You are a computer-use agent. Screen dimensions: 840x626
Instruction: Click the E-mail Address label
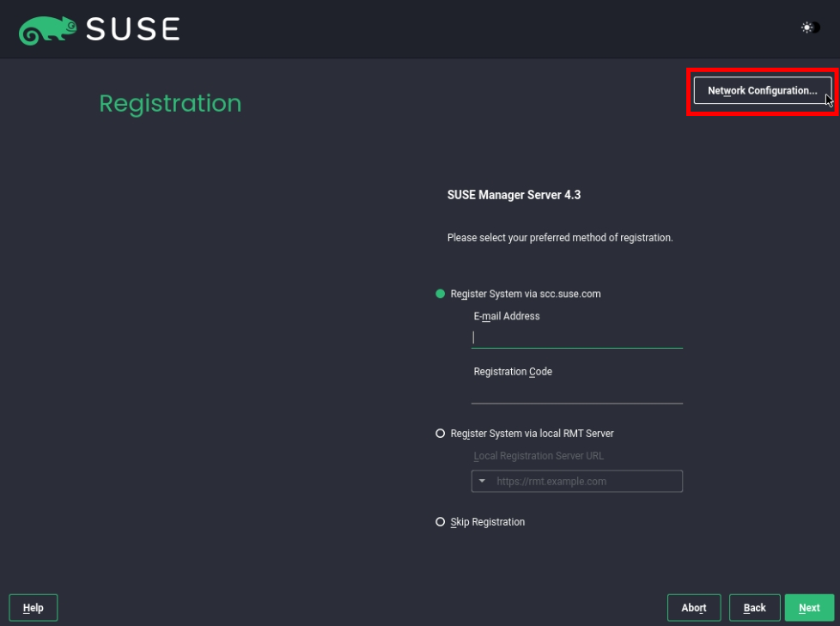pyautogui.click(x=506, y=316)
